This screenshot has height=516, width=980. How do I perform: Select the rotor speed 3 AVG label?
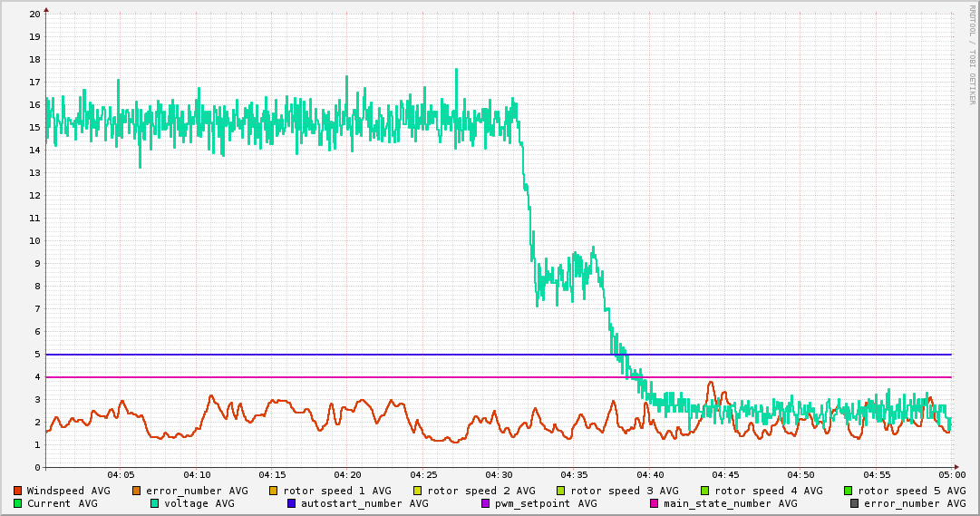pos(624,491)
